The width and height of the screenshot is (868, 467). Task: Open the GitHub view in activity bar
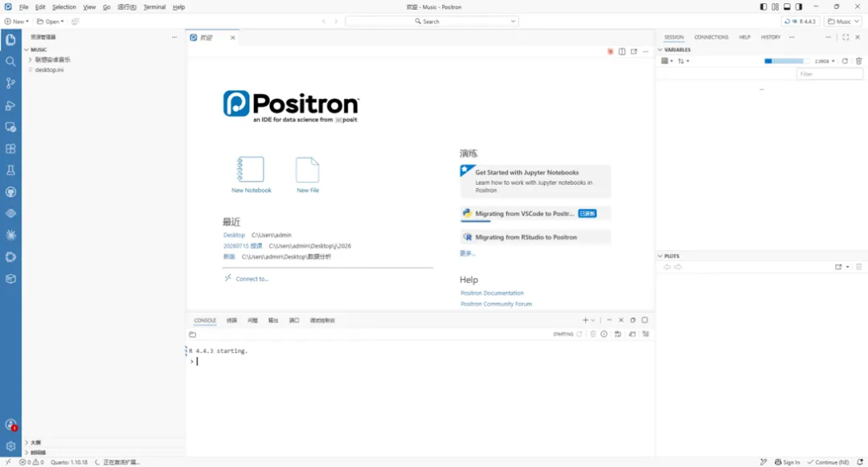click(x=10, y=192)
